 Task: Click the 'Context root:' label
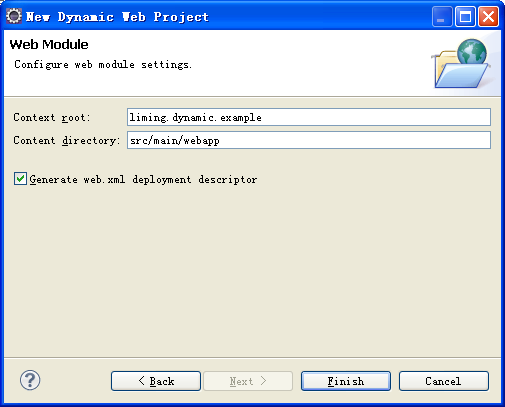point(52,117)
